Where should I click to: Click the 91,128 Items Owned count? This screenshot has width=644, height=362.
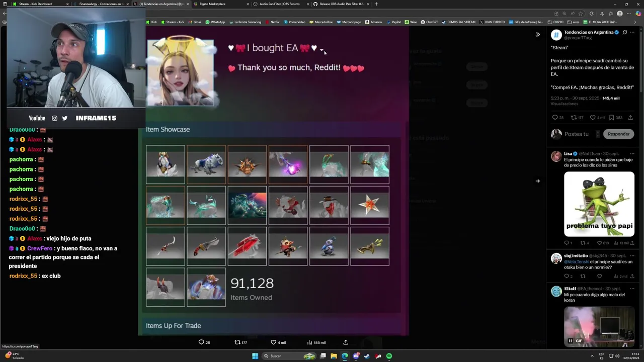[x=252, y=289]
